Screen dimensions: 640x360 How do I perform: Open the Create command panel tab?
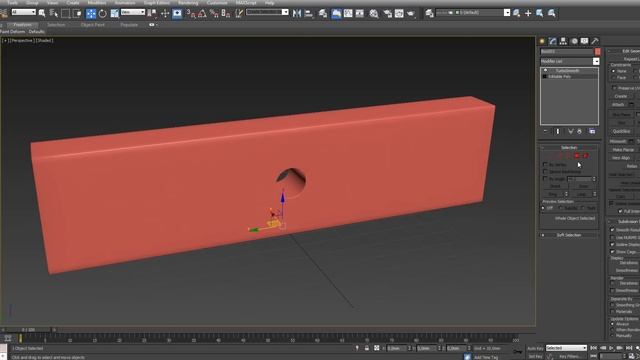click(x=542, y=41)
